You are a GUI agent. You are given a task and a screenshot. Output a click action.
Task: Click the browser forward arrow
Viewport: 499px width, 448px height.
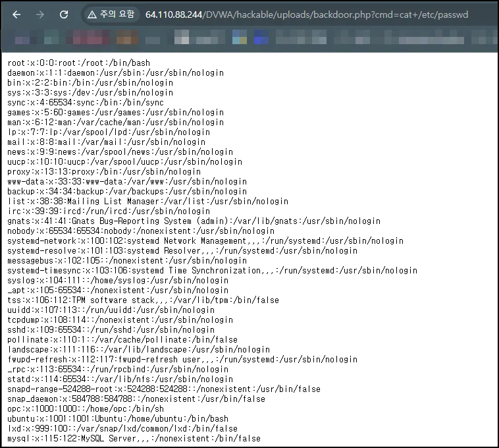tap(39, 14)
